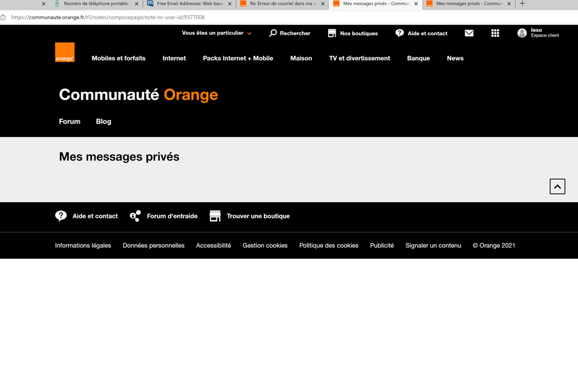Open a new browser tab with plus
This screenshot has height=392, width=578.
522,3
